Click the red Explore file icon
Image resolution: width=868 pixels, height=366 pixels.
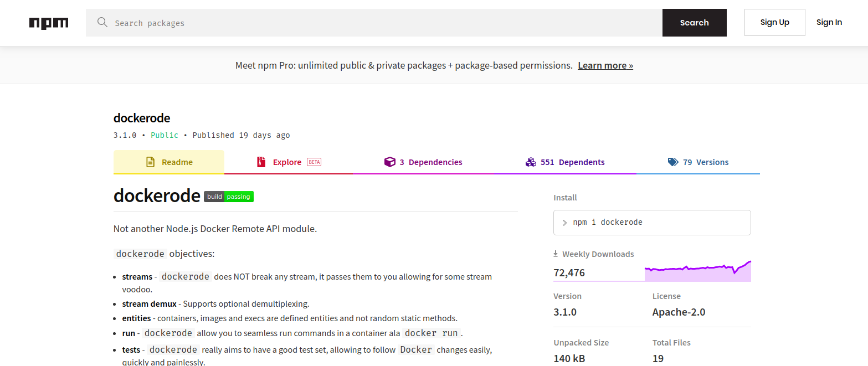point(261,162)
